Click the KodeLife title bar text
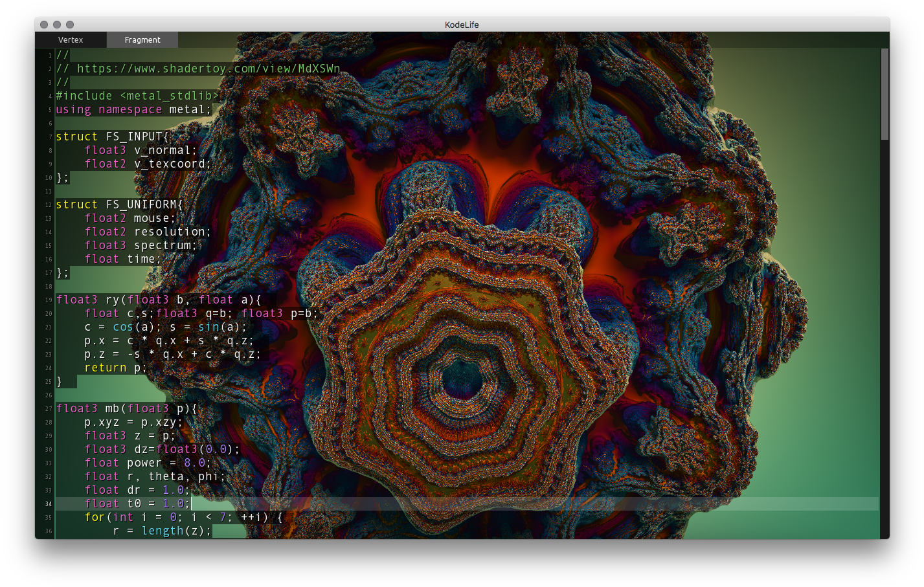 (462, 24)
